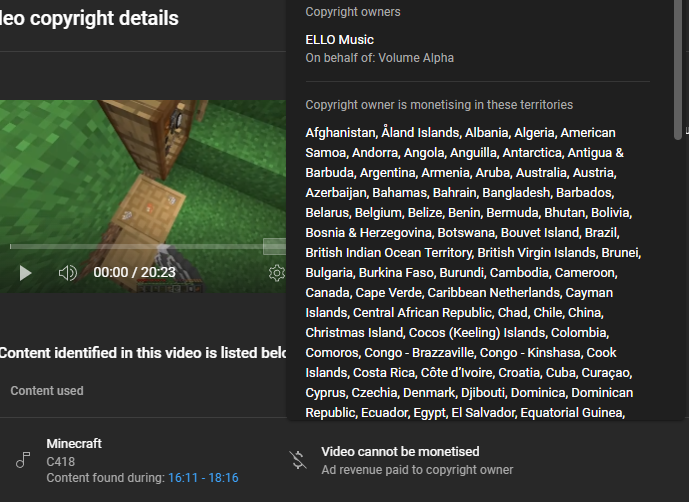Click 'British Indian Ocean Territory' in the list
The width and height of the screenshot is (689, 502).
point(388,253)
